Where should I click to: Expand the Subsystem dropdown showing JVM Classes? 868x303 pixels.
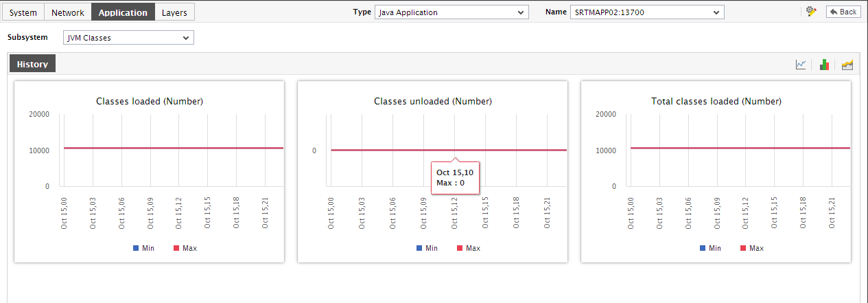[x=128, y=38]
